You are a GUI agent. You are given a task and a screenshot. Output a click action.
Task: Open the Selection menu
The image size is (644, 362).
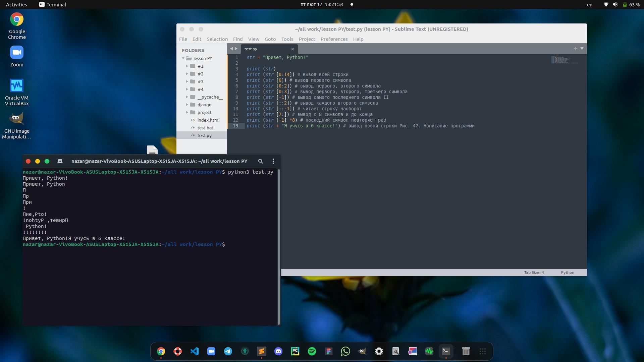pos(217,39)
